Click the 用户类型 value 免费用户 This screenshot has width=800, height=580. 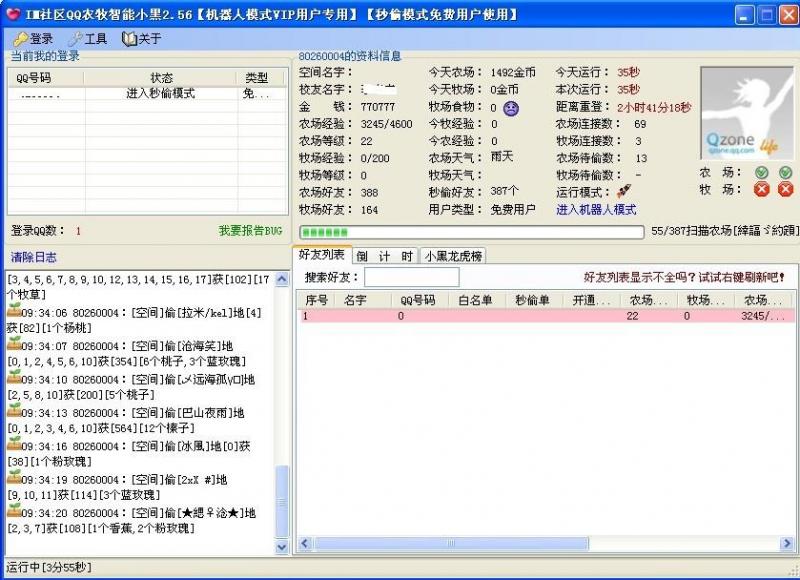(x=513, y=210)
